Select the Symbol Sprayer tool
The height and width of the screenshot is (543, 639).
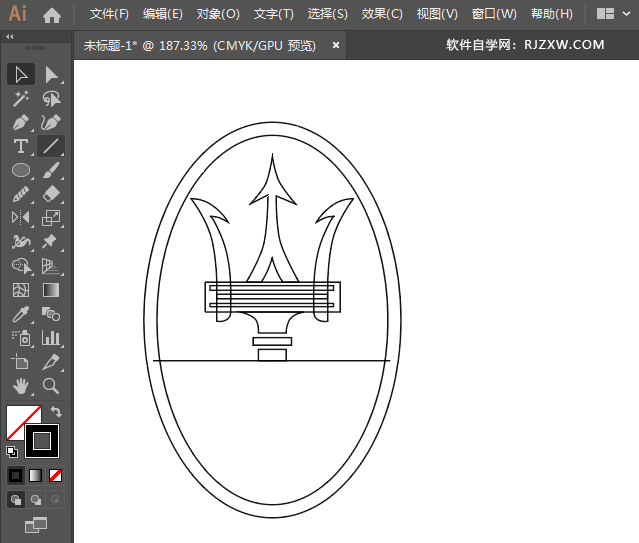(21, 338)
